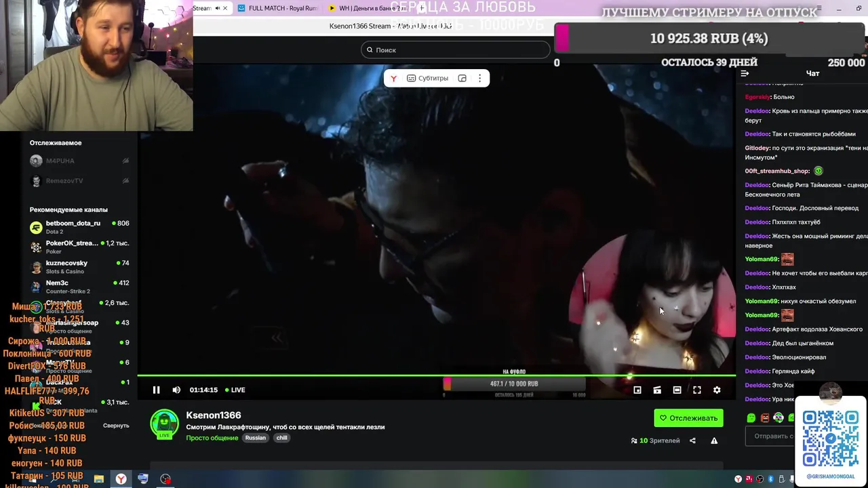Screen dimensions: 868x488
Task: Open the betboom_dota_ru recommended channel
Action: [x=80, y=227]
